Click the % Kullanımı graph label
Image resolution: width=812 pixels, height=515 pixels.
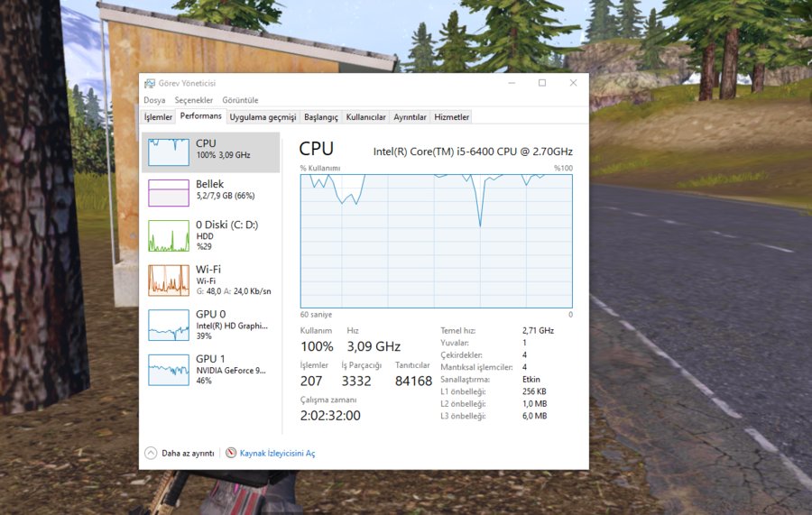tap(320, 169)
